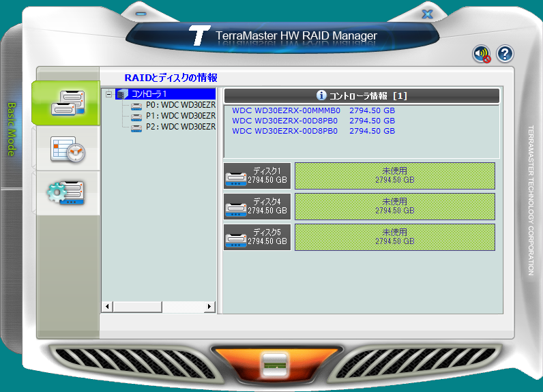Image resolution: width=543 pixels, height=392 pixels.
Task: Select first WDC WD30EZRX-00D8PB0 line
Action: click(x=313, y=121)
